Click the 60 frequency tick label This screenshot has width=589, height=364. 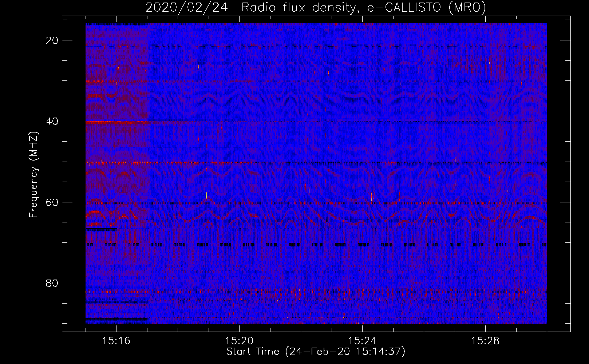coord(52,202)
